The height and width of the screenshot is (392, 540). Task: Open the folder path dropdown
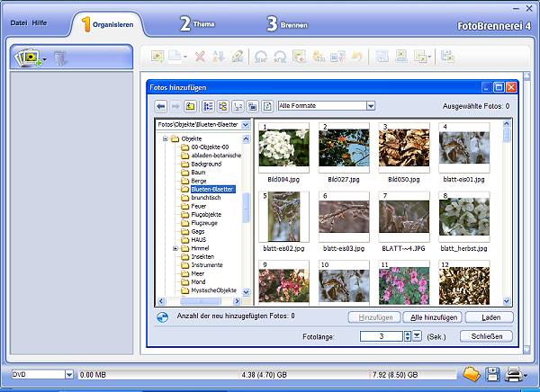tap(246, 124)
